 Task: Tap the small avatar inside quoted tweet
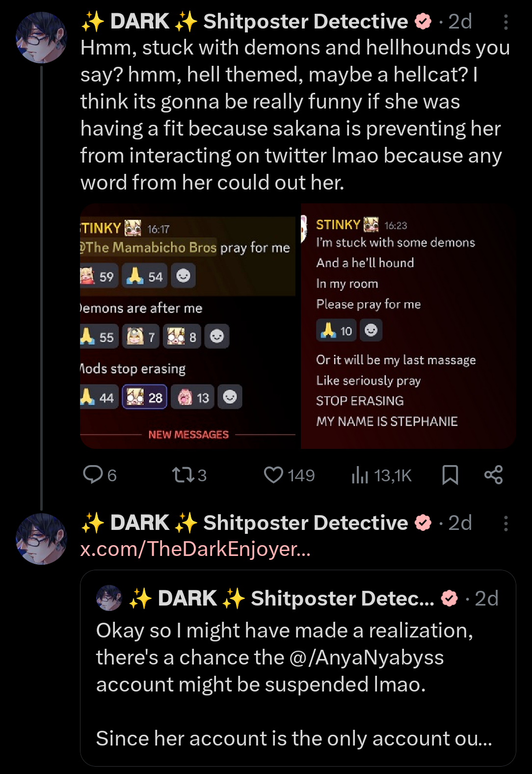click(x=109, y=598)
